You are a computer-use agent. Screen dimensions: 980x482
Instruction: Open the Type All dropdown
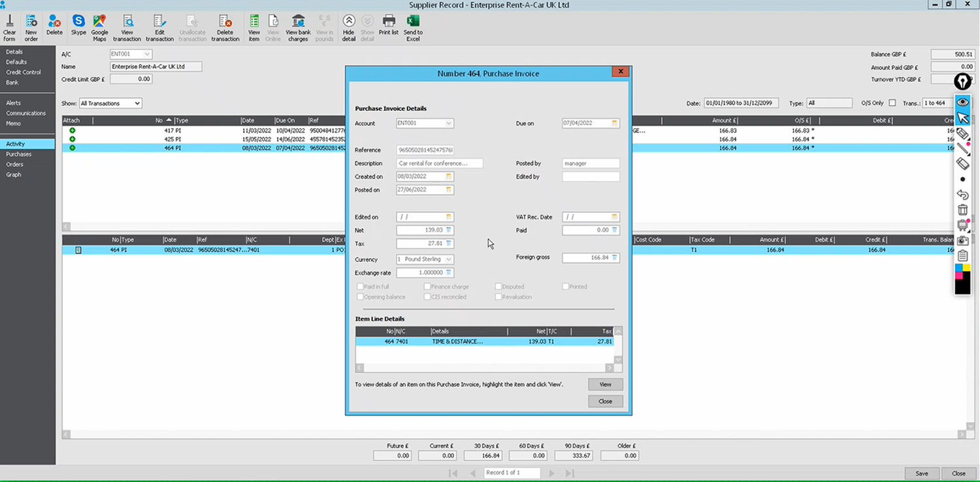828,103
